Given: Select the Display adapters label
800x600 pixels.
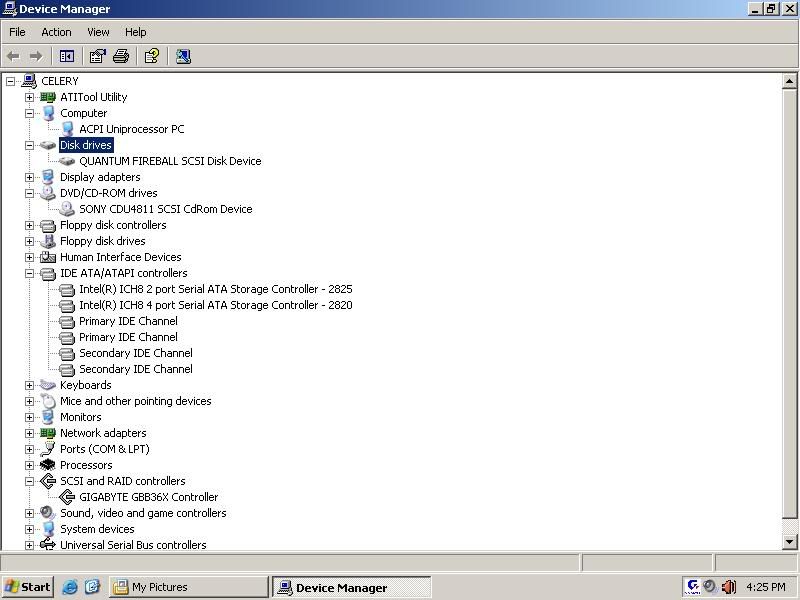Looking at the screenshot, I should [100, 177].
